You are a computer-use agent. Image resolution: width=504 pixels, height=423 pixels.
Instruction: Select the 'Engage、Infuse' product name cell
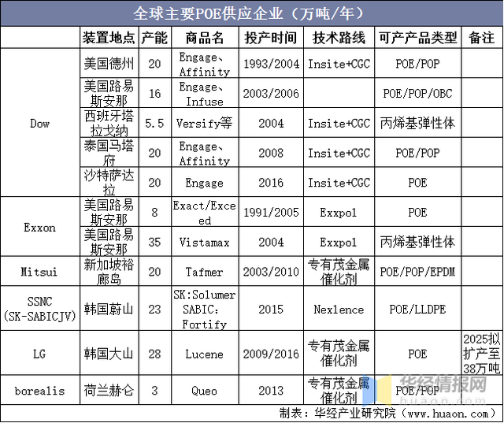(x=205, y=94)
